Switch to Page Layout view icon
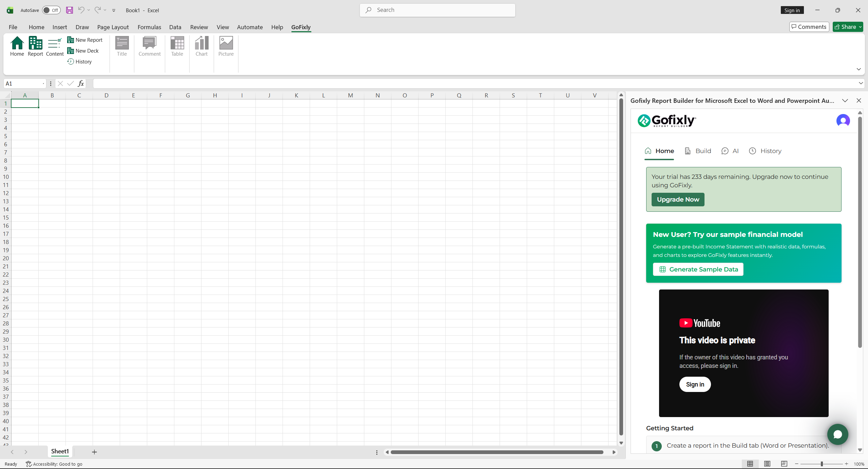Viewport: 868px width, 469px height. pos(767,464)
